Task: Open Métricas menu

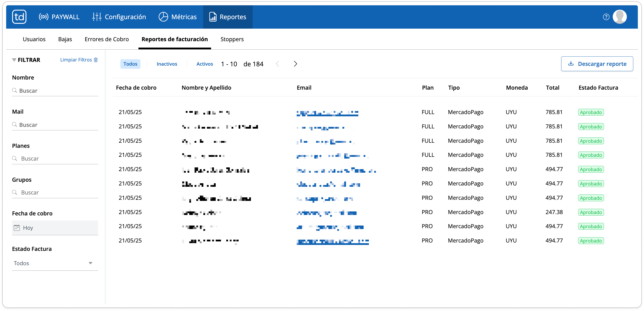Action: (x=177, y=17)
